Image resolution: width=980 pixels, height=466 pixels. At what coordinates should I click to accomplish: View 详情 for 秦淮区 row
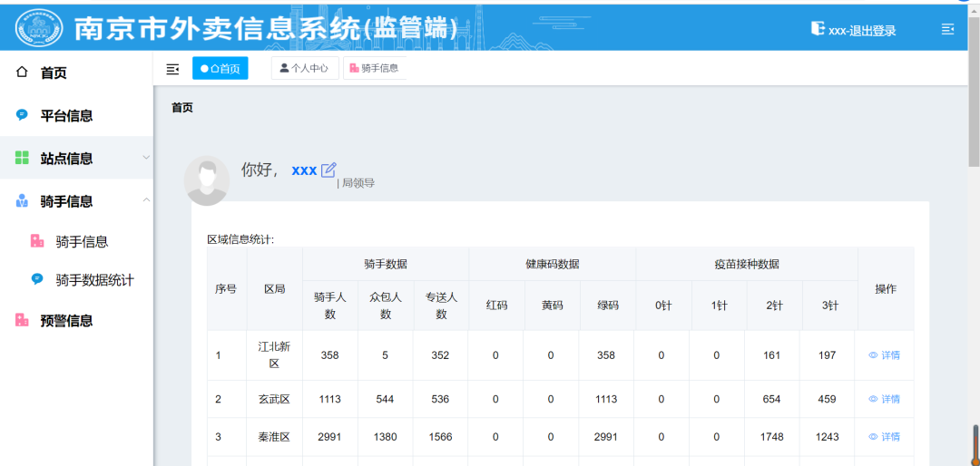885,437
